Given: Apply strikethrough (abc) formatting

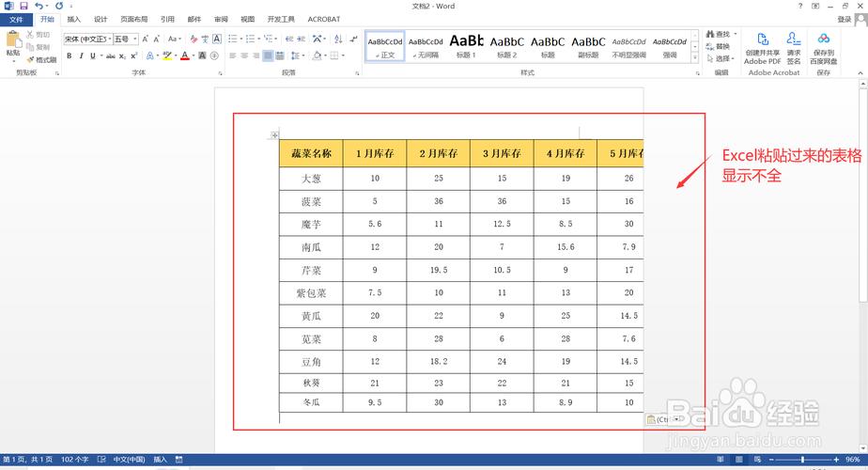Looking at the screenshot, I should coord(111,56).
